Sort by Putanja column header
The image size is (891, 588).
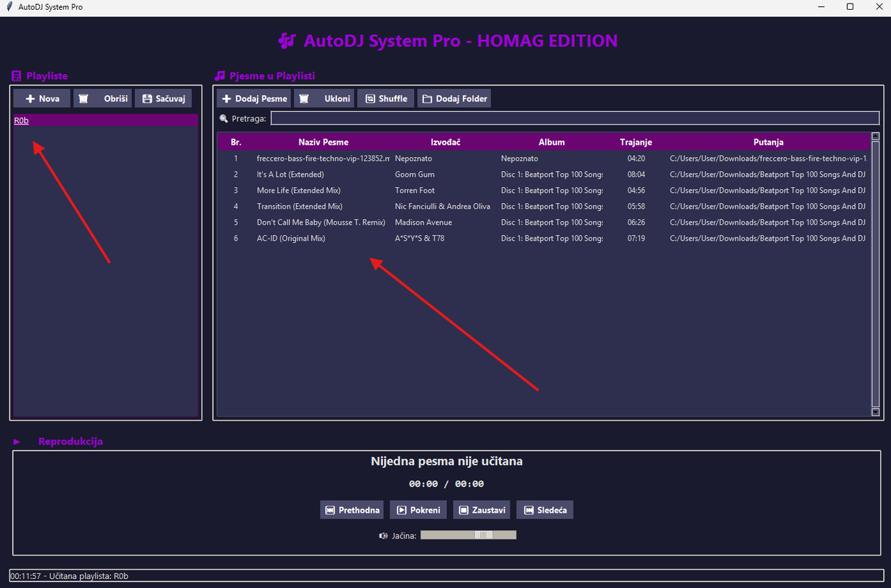tap(768, 142)
